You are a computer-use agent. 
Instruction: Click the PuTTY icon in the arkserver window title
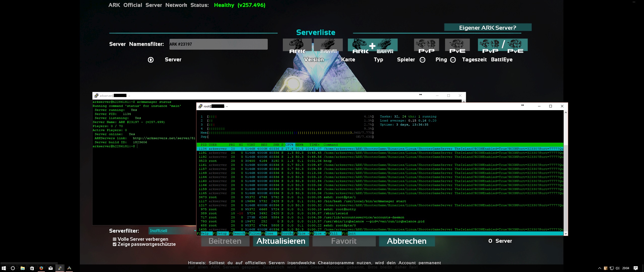pos(96,96)
